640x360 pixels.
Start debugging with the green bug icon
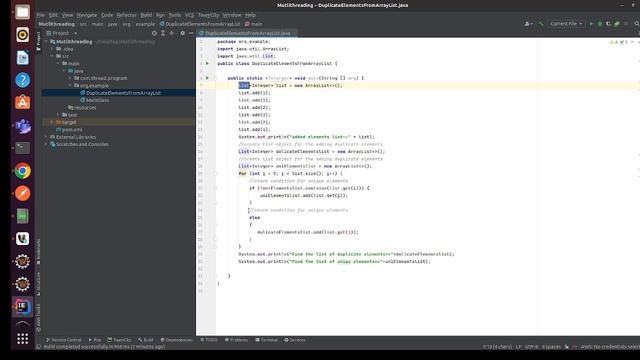(x=600, y=24)
